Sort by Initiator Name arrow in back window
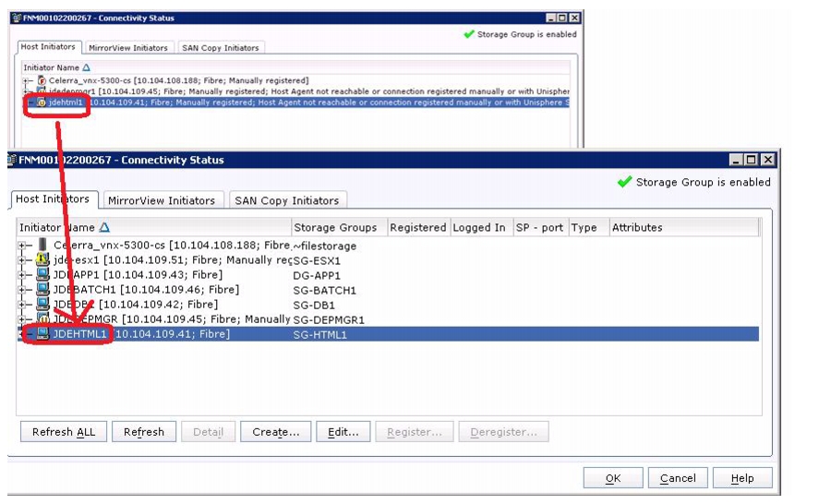 (x=87, y=67)
